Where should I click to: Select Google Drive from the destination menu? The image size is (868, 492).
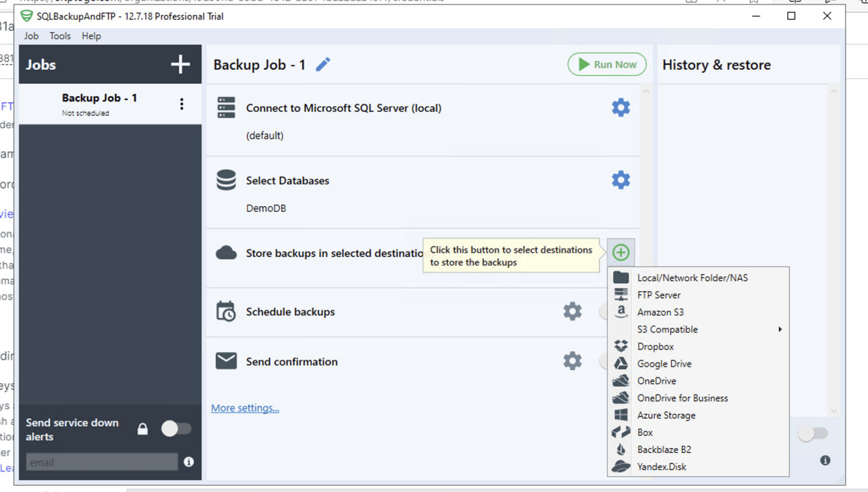coord(664,363)
